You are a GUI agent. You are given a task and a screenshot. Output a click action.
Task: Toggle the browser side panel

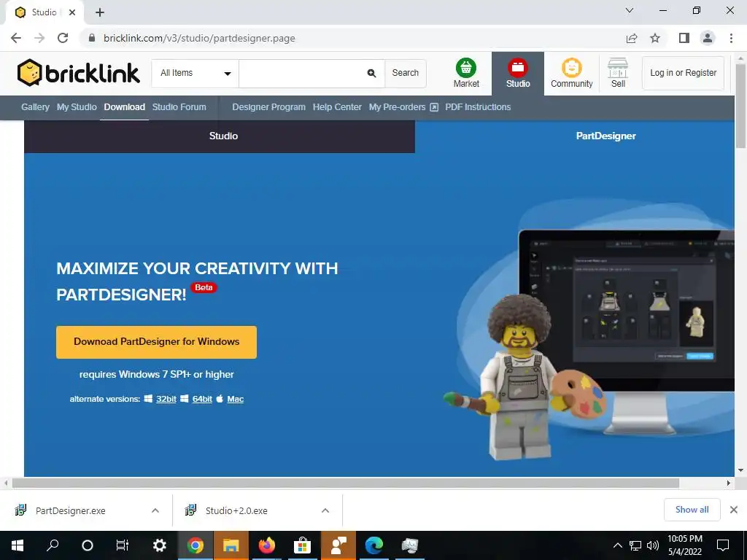click(684, 38)
